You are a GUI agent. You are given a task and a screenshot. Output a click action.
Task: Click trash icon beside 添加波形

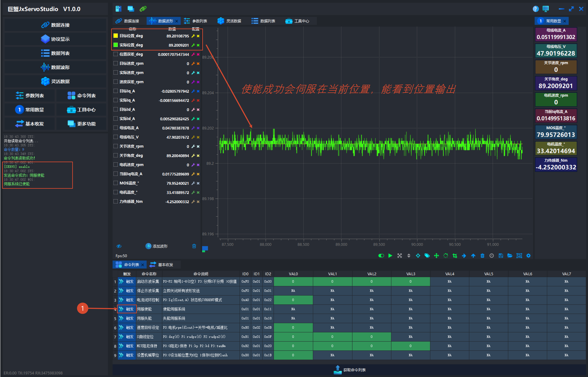[194, 246]
